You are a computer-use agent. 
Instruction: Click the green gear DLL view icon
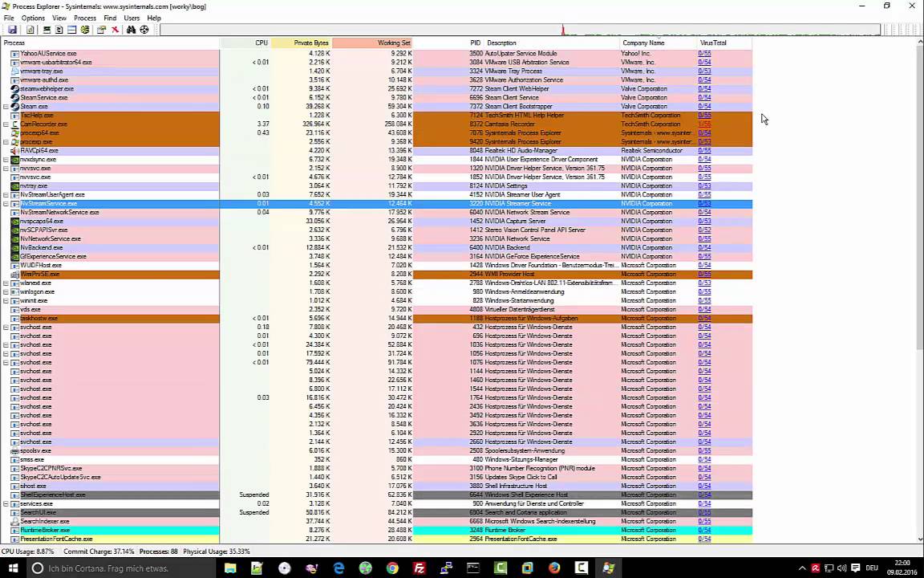click(85, 30)
